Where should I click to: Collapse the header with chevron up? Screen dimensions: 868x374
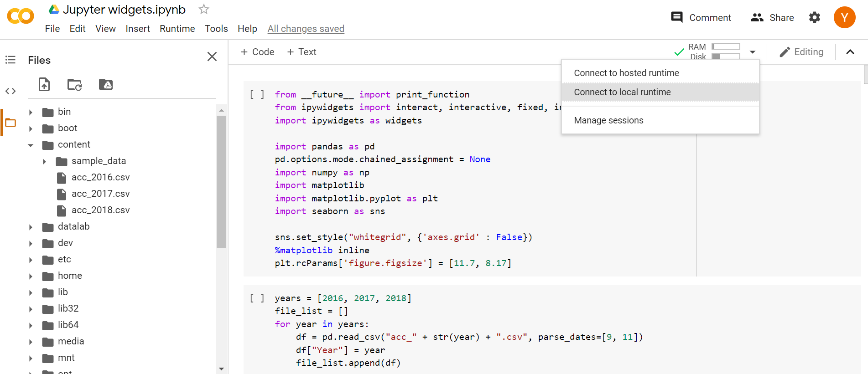(x=850, y=52)
